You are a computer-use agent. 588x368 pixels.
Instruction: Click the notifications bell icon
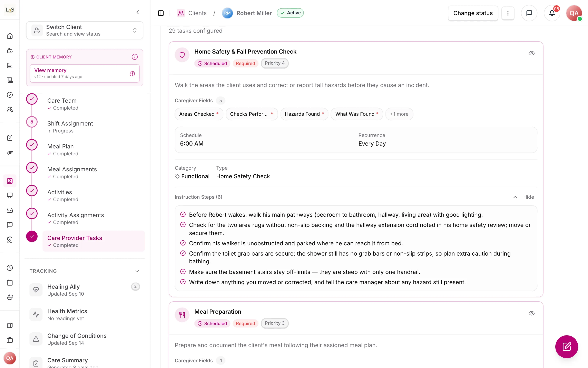click(x=552, y=13)
